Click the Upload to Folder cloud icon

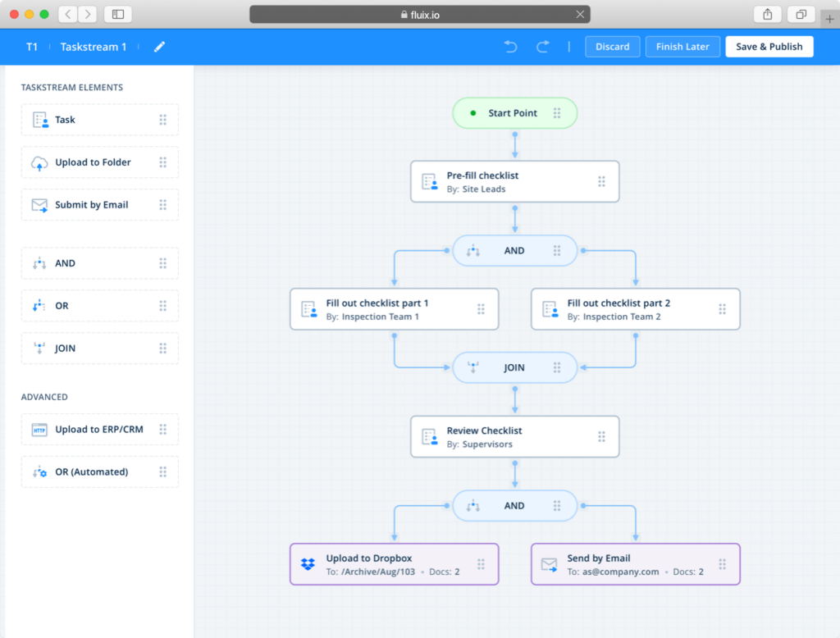40,162
